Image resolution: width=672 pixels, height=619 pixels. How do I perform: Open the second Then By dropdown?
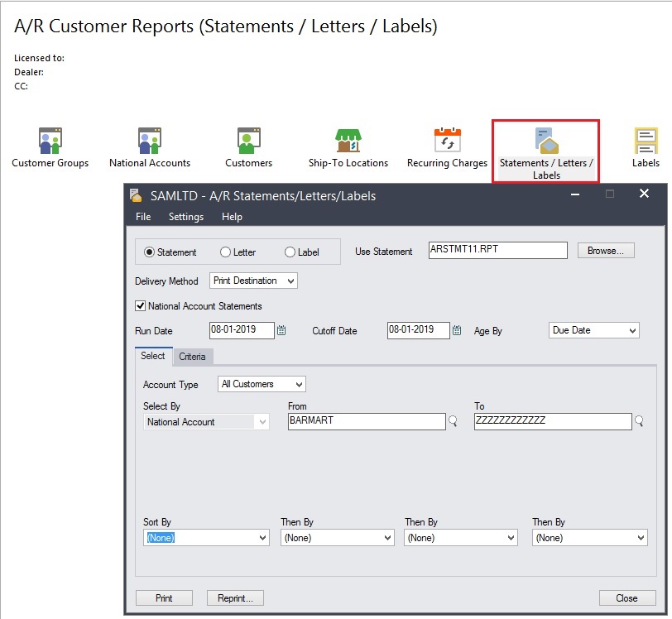tap(461, 538)
